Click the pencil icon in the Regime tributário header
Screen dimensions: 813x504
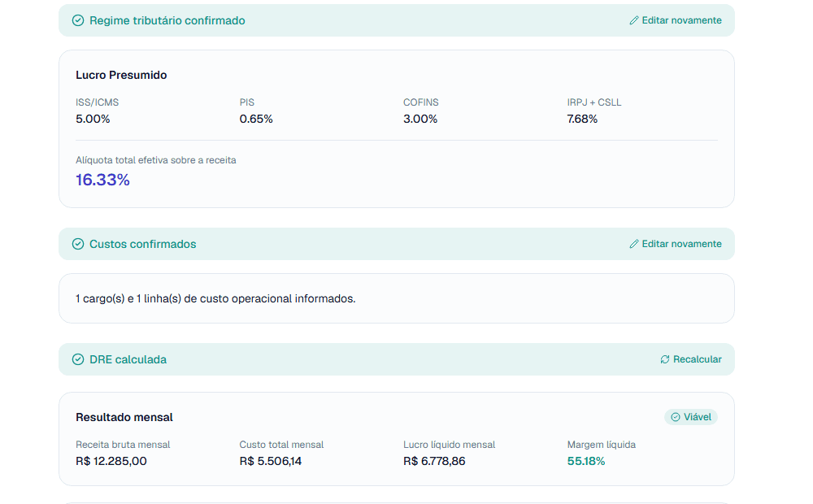pos(633,20)
